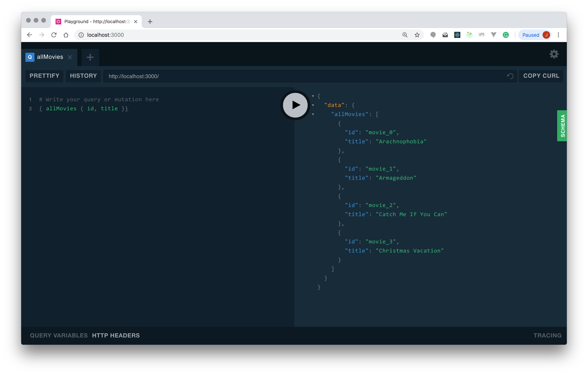
Task: Run the query with the play button
Action: (x=295, y=105)
